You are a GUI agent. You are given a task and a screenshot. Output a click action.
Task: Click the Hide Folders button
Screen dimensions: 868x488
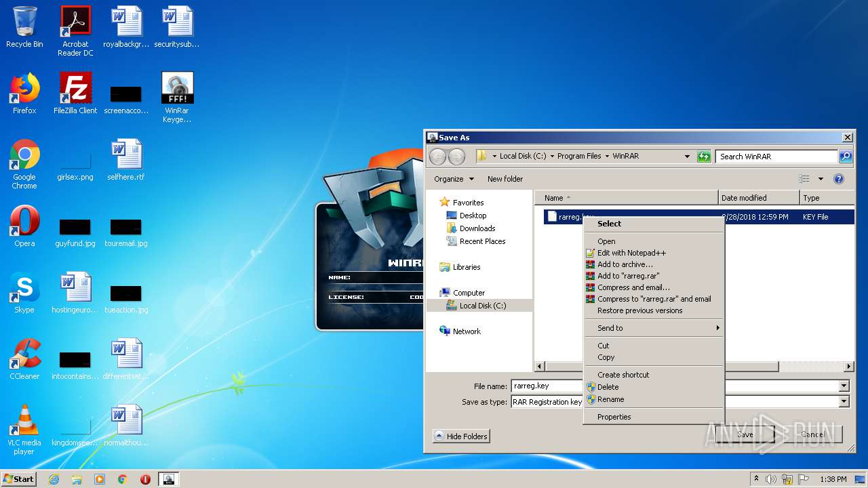[461, 436]
